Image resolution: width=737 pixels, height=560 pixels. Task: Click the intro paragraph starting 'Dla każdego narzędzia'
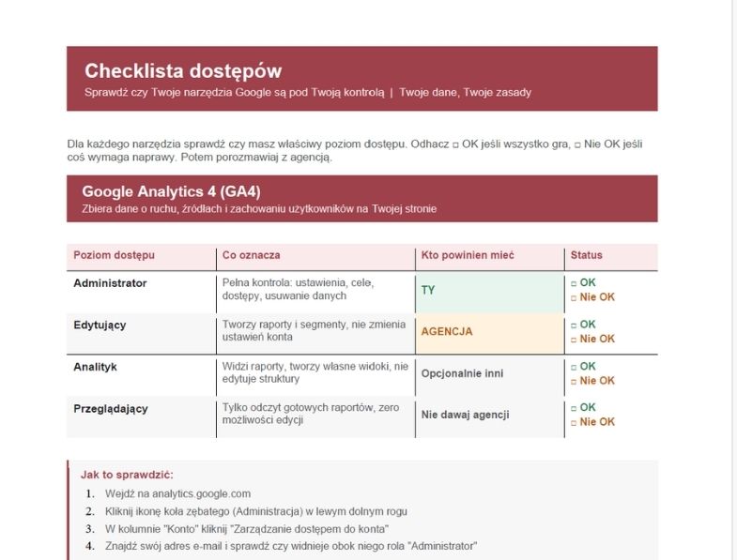pos(355,151)
